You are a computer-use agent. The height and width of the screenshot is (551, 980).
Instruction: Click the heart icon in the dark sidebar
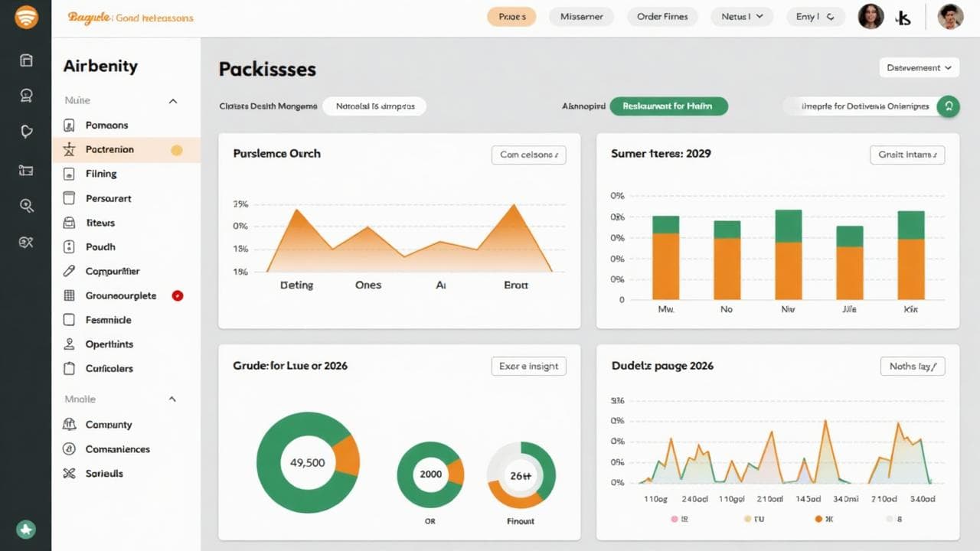26,131
